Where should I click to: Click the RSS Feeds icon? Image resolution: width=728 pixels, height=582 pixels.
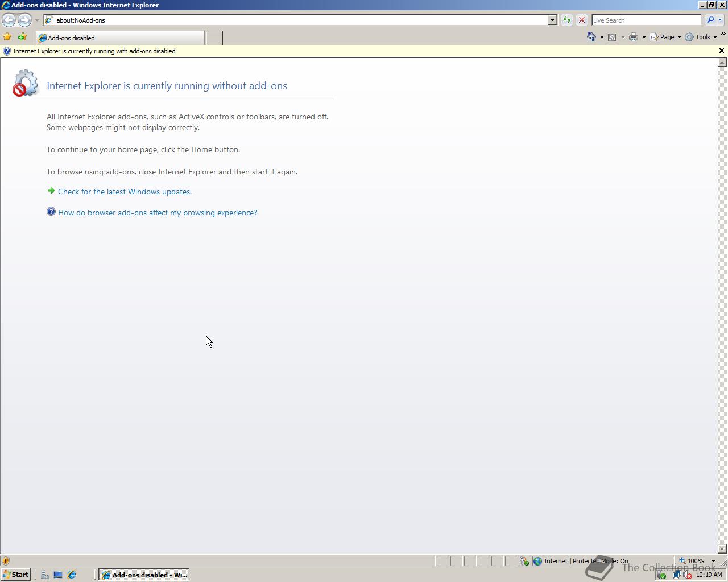point(612,38)
